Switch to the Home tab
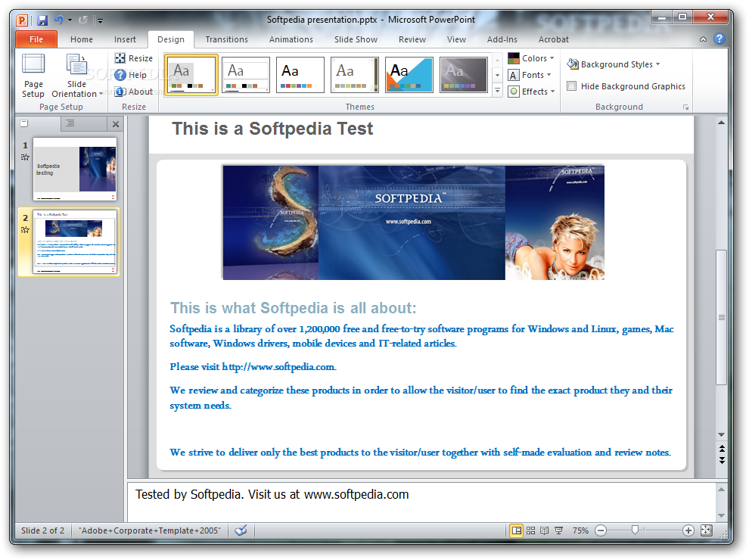Screen dimensions: 749x560 (82, 39)
